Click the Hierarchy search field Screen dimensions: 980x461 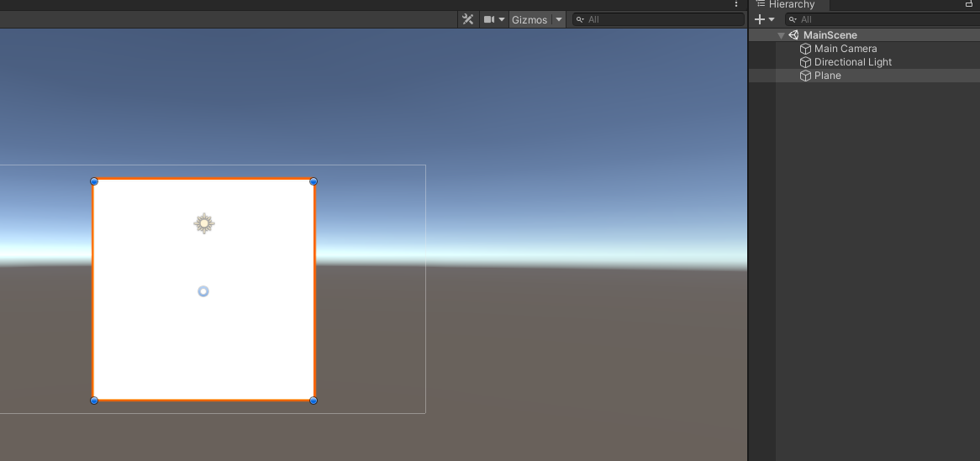883,19
